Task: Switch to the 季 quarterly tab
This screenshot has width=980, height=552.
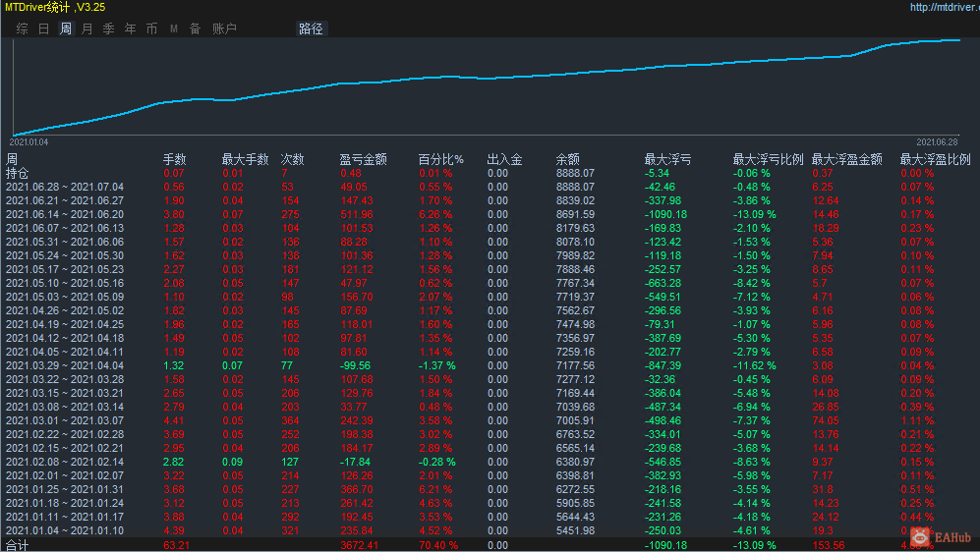Action: [109, 28]
